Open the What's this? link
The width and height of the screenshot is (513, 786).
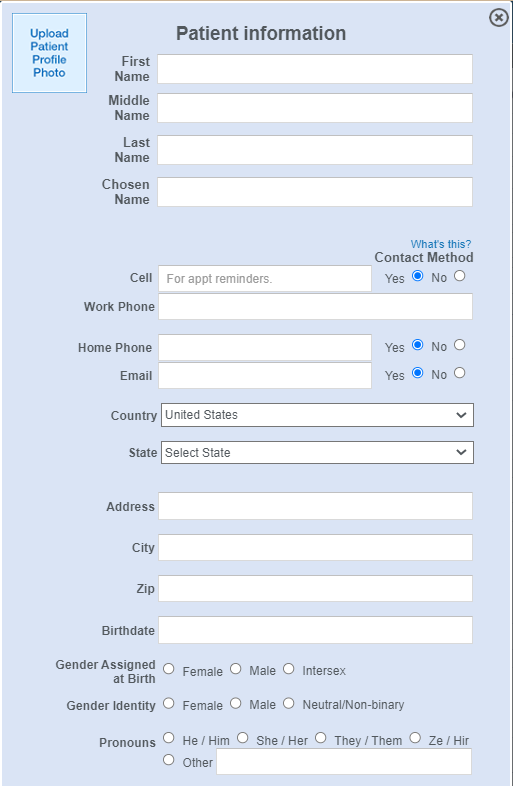(441, 244)
